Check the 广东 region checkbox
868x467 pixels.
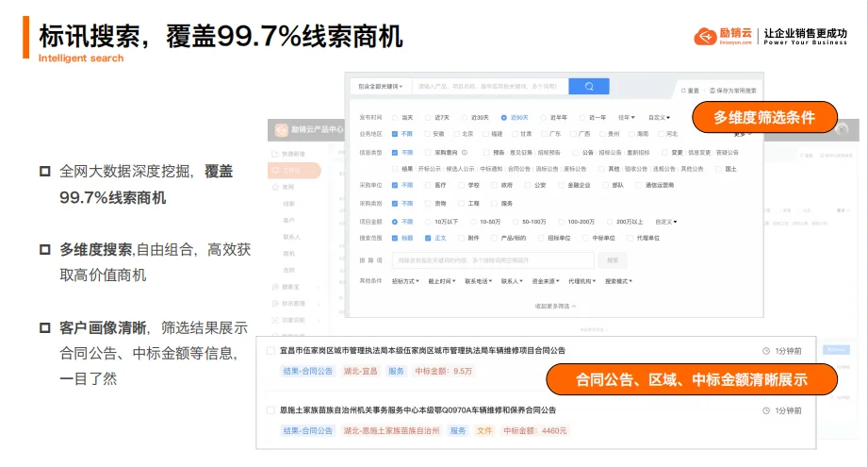pos(544,134)
